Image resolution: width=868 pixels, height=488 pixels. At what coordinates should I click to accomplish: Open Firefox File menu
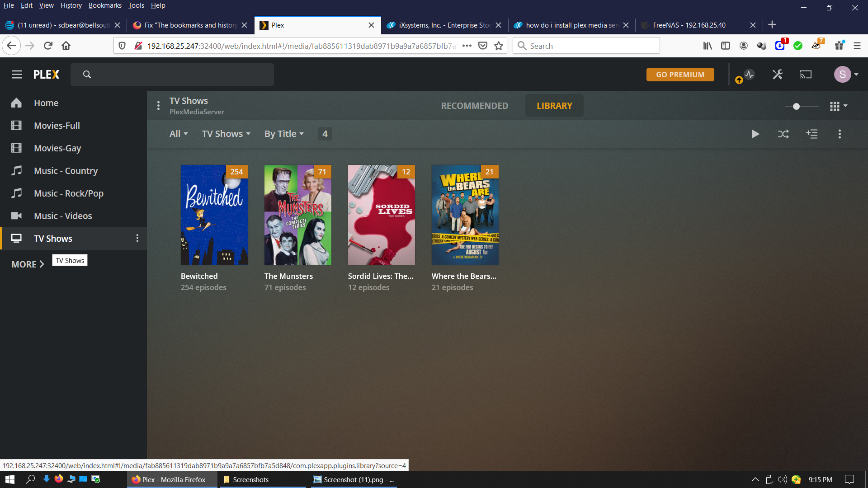click(x=9, y=5)
